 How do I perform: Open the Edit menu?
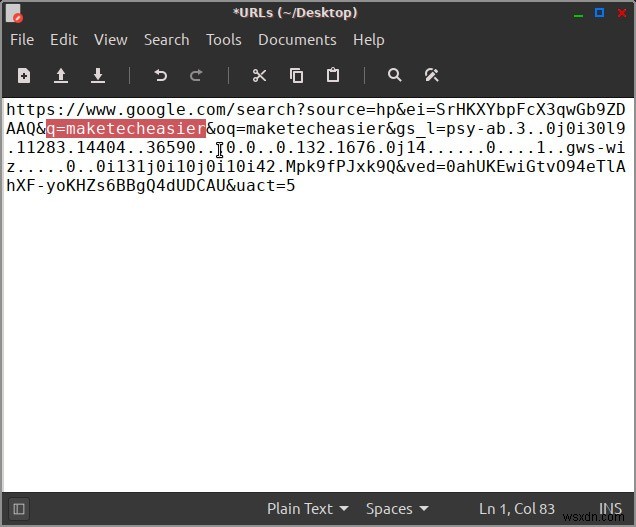pyautogui.click(x=64, y=40)
